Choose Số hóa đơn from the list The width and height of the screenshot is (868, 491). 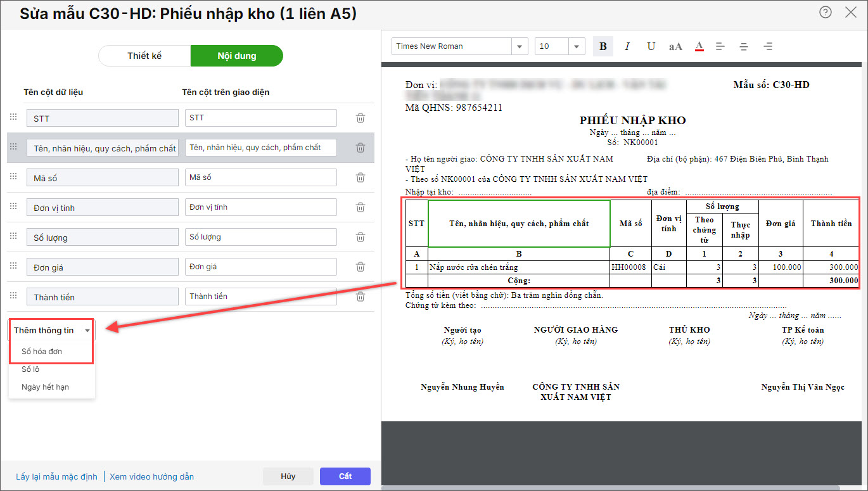[42, 351]
